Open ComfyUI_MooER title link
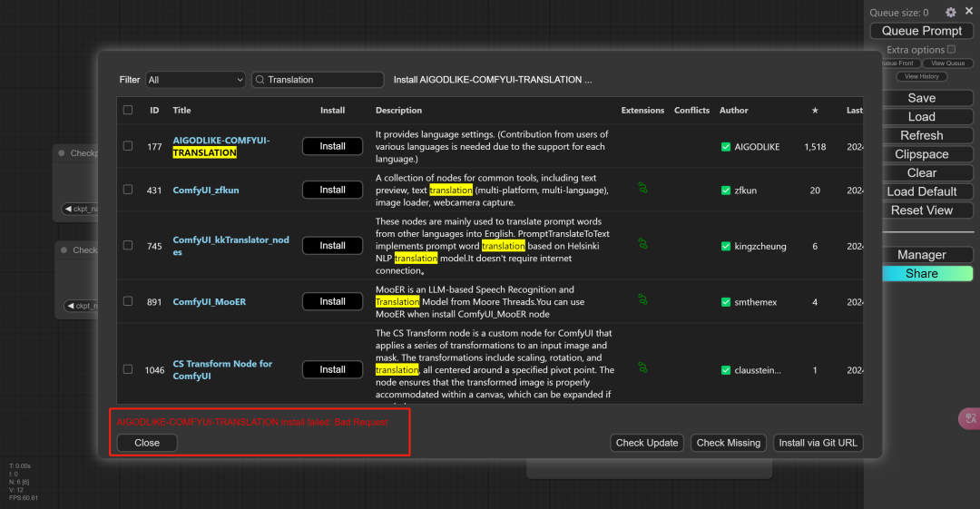Screen dimensions: 980x509 pos(210,301)
